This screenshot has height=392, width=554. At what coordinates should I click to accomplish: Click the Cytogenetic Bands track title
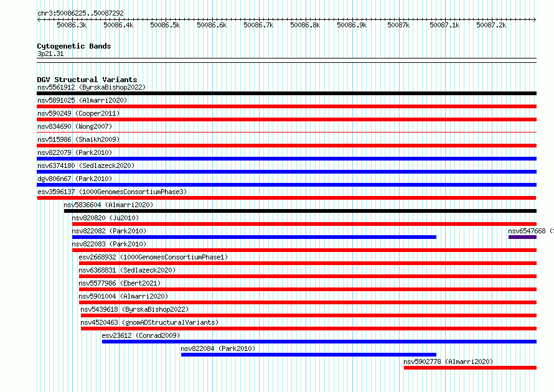pyautogui.click(x=74, y=46)
